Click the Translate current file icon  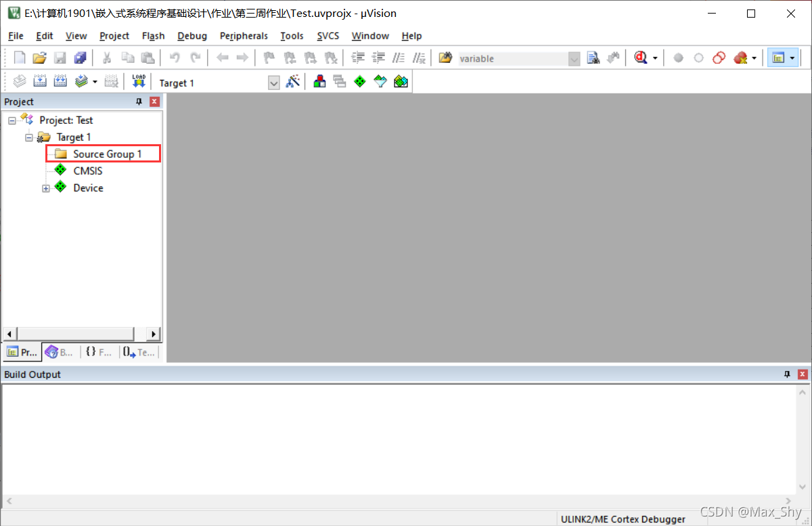pos(20,82)
